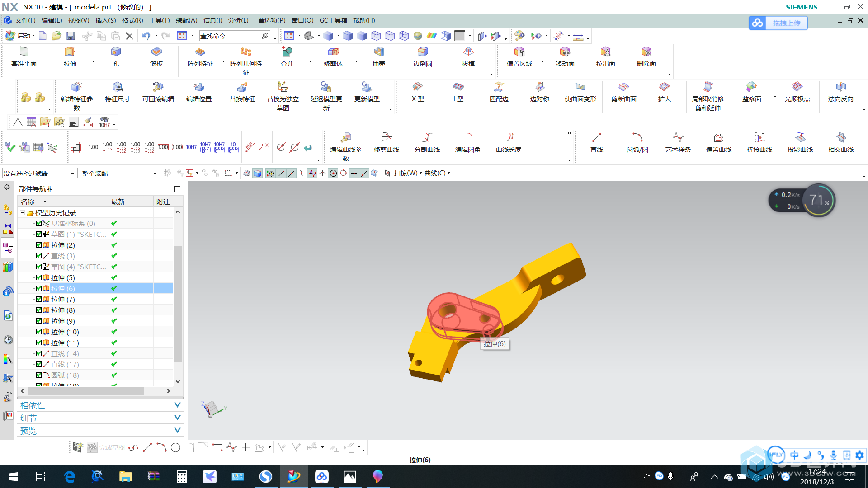Image resolution: width=868 pixels, height=488 pixels.
Task: Click the Save disk icon in toolbar
Action: coord(71,36)
